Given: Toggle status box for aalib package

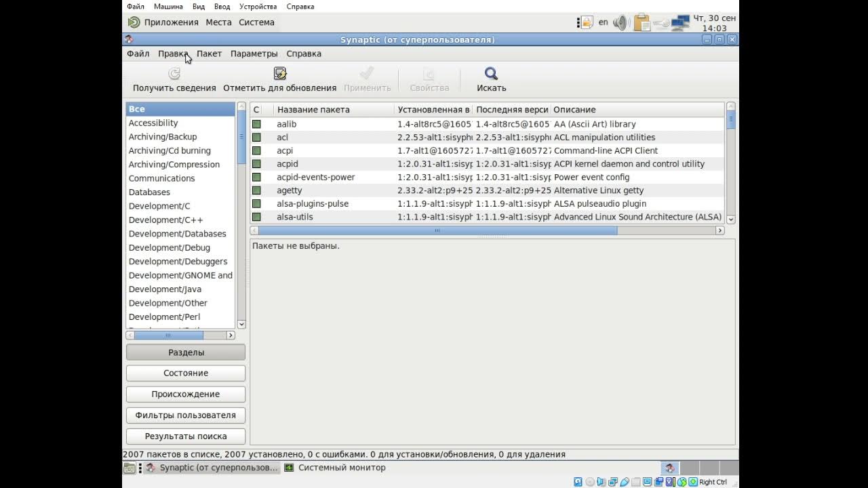Looking at the screenshot, I should [256, 124].
